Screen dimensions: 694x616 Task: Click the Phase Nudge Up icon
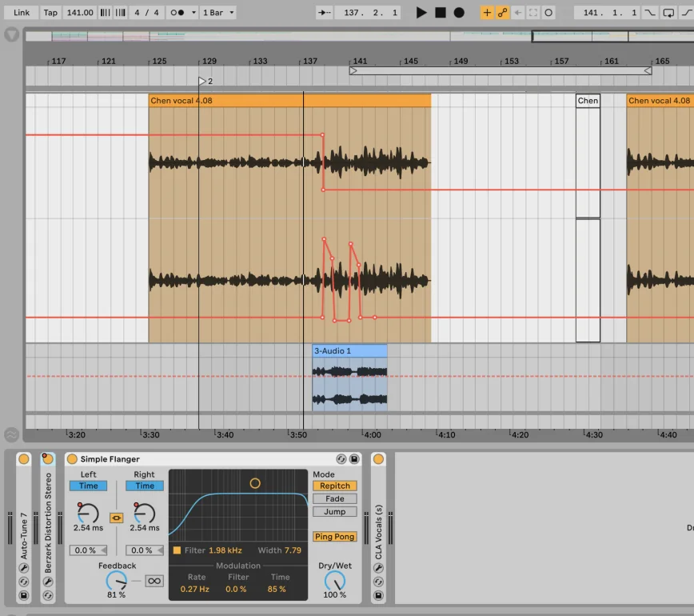tap(121, 12)
